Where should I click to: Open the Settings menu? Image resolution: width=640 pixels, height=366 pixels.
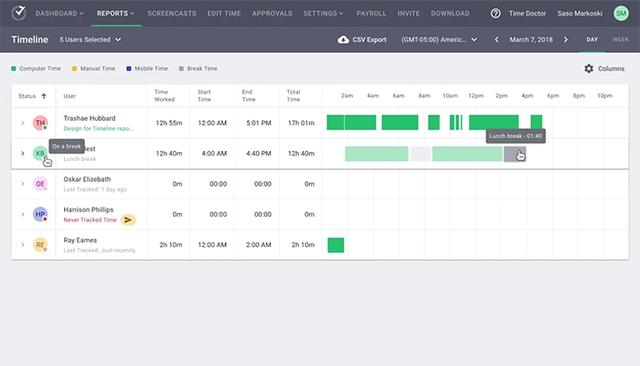coord(323,13)
